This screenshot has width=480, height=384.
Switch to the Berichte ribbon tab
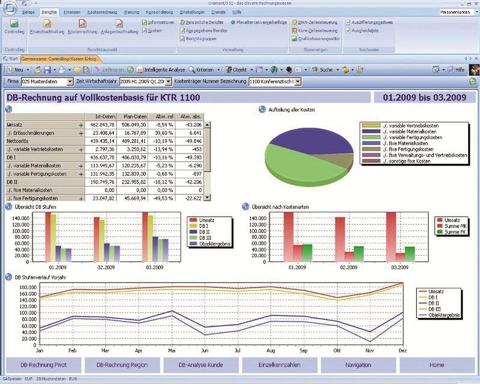pos(49,12)
